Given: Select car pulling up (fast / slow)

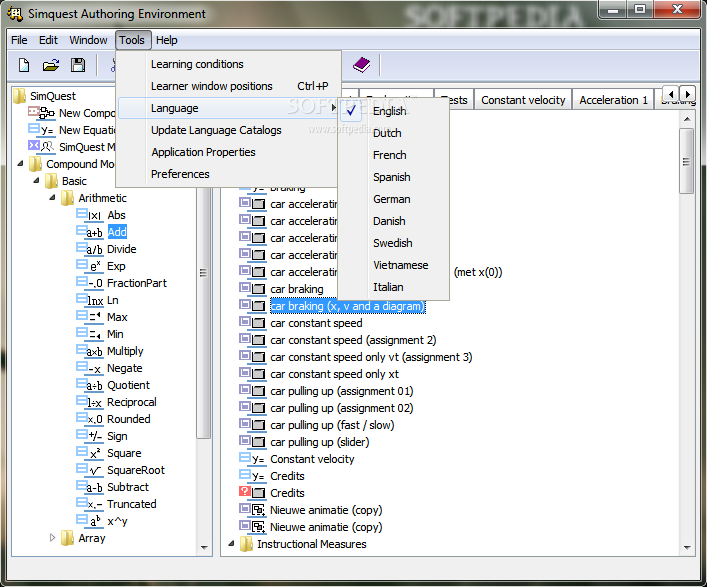Looking at the screenshot, I should (332, 425).
